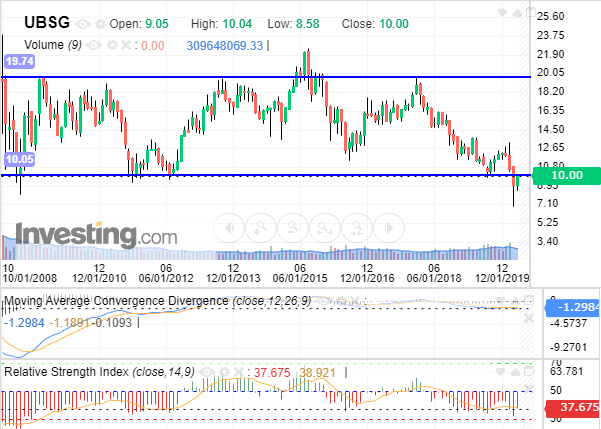The image size is (601, 429).
Task: Move main price pane up arrow
Action: tap(517, 13)
